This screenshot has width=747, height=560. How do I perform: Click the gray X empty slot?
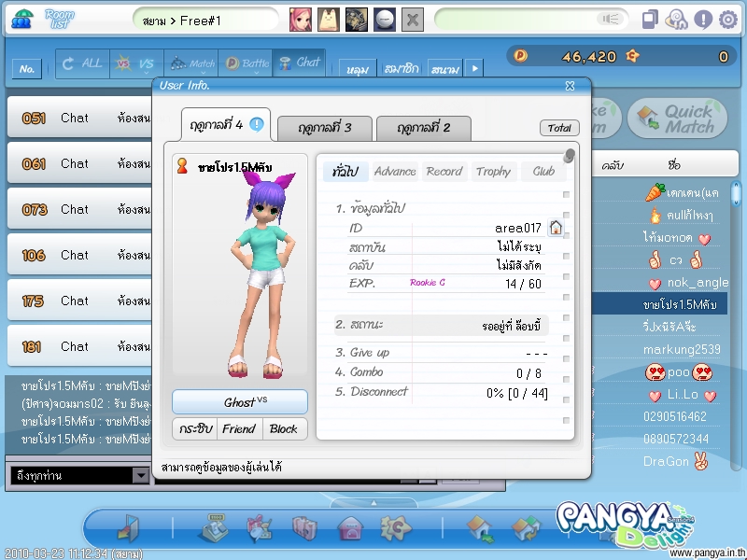pyautogui.click(x=413, y=20)
